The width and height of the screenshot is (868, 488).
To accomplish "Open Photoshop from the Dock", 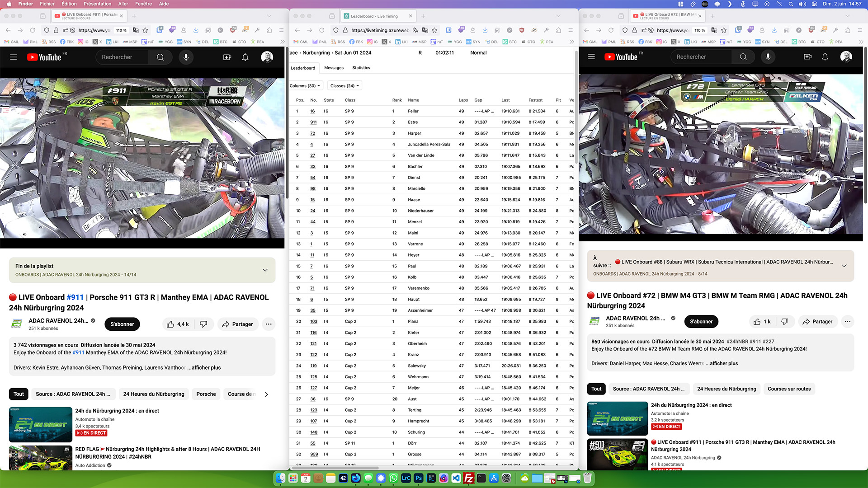I will 419,478.
